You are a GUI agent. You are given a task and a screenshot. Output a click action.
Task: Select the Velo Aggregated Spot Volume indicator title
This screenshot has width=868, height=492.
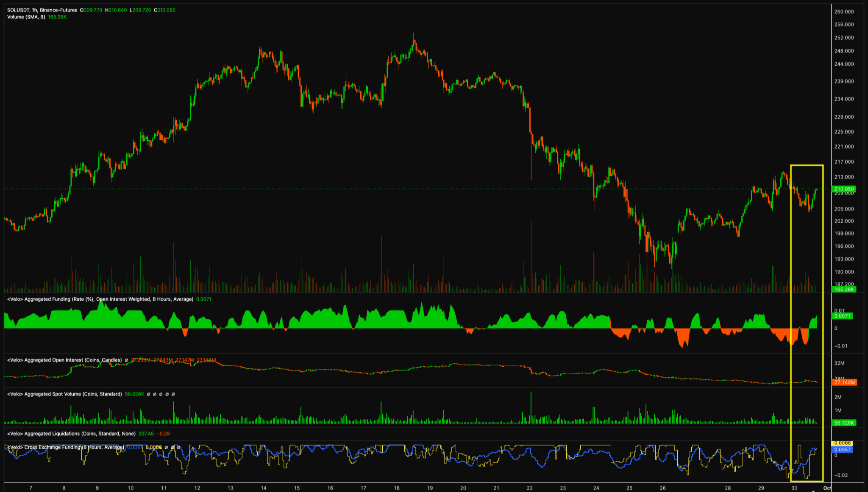click(64, 394)
